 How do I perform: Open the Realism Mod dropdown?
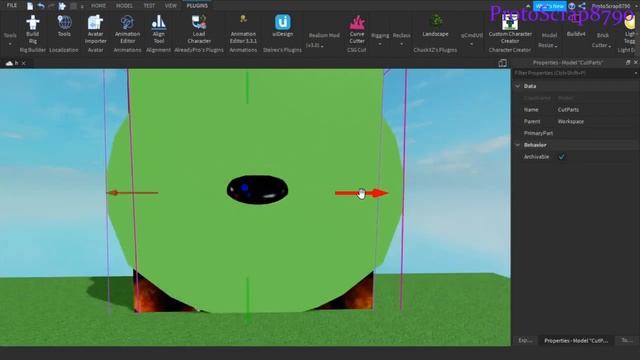pyautogui.click(x=324, y=40)
